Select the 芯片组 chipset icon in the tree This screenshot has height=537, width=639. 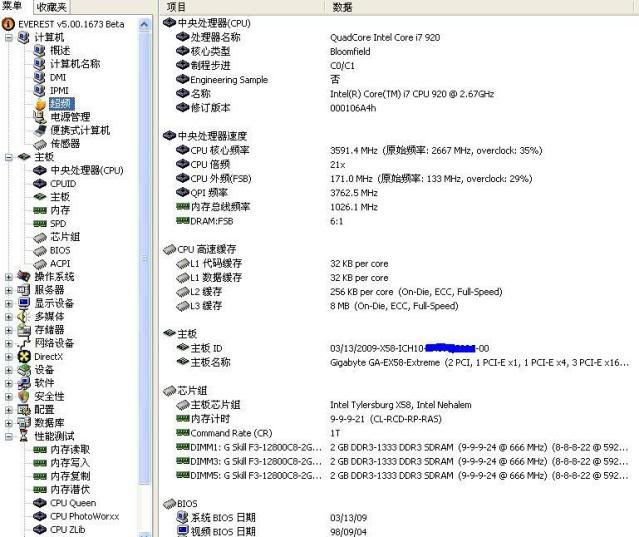tap(40, 237)
